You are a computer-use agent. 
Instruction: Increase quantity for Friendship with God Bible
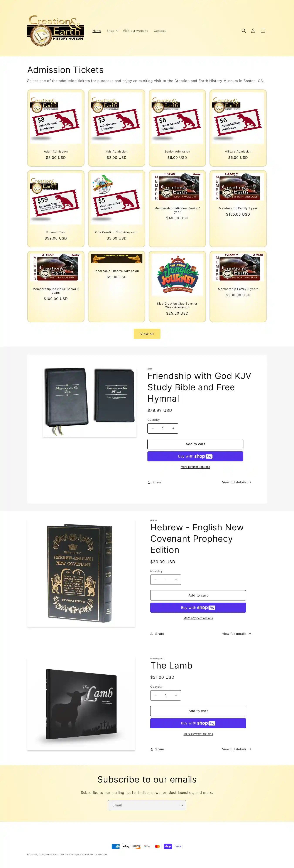coord(173,428)
